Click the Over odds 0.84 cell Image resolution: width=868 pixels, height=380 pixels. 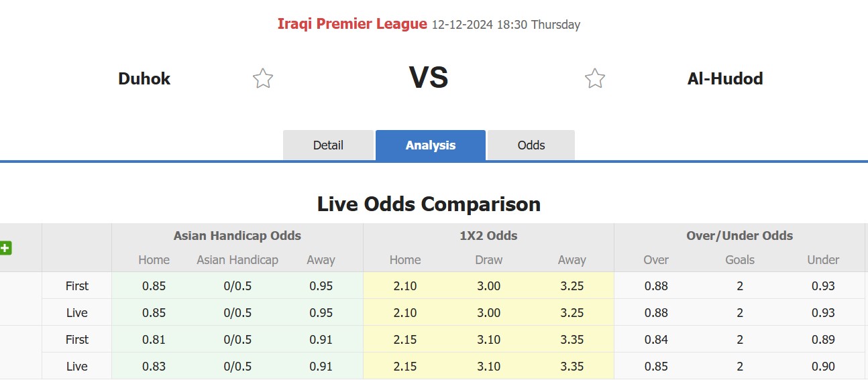(656, 340)
